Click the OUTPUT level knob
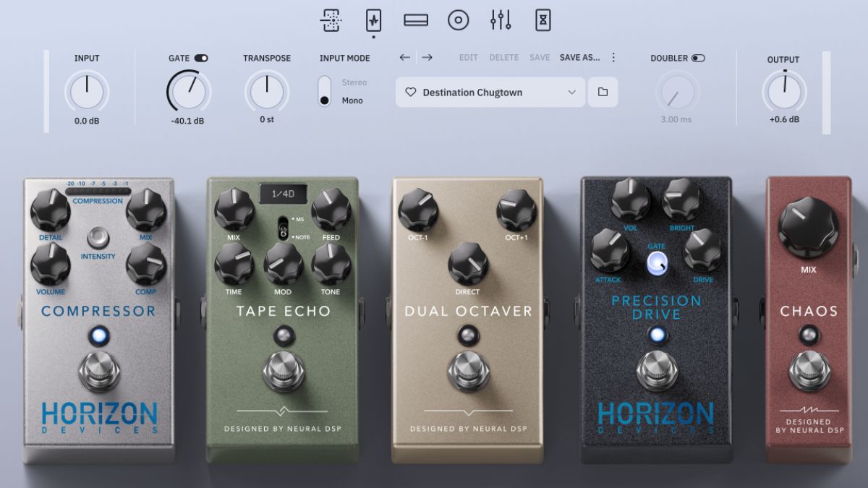This screenshot has height=488, width=868. pos(784,91)
